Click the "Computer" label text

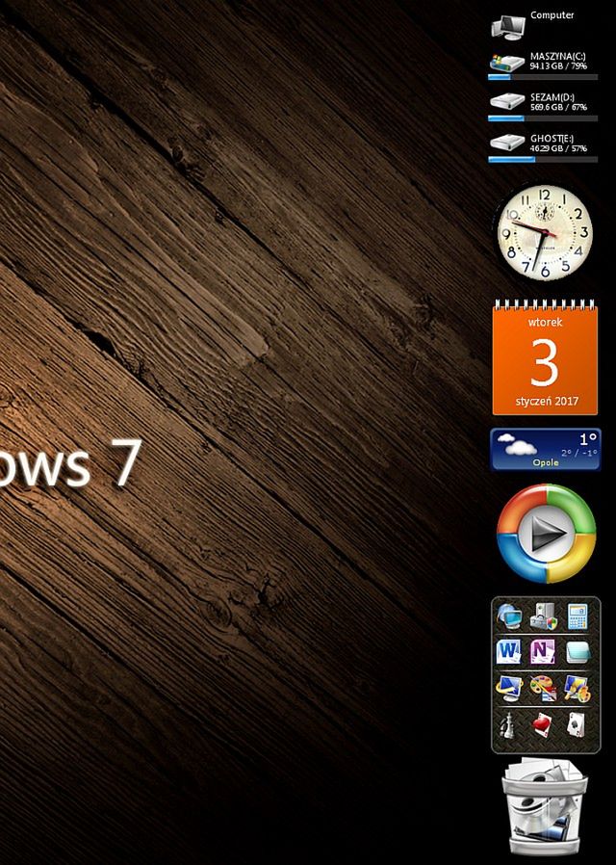(x=552, y=14)
